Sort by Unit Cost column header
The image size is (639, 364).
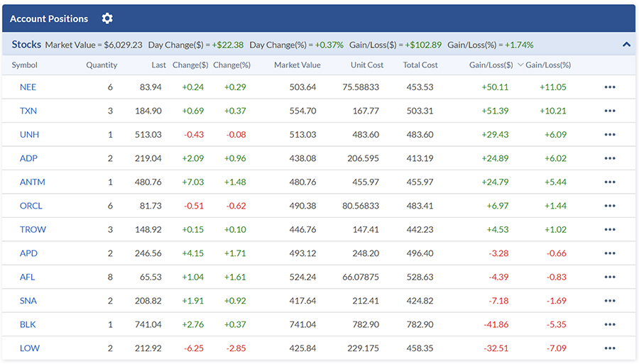coord(367,65)
